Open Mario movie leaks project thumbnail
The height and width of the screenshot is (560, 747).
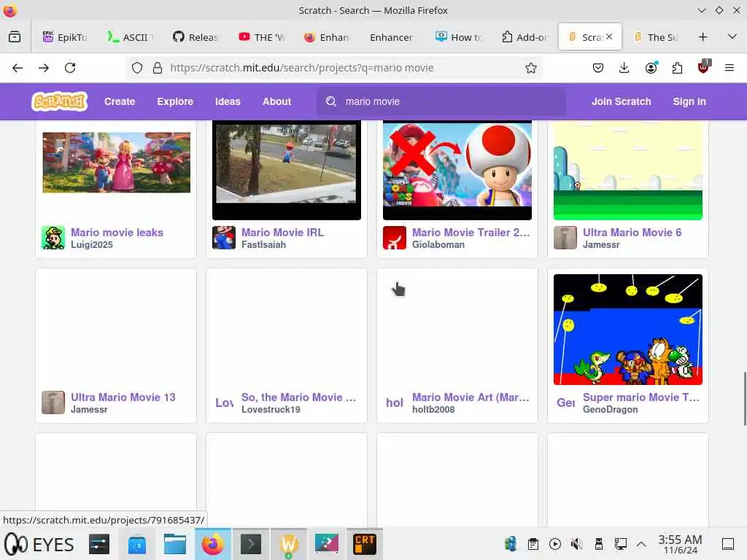tap(116, 163)
